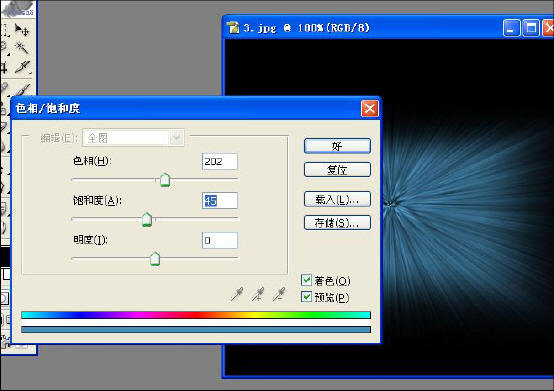This screenshot has height=391, width=554.
Task: Click the 饱和度 saturation slider handle
Action: coord(147,219)
